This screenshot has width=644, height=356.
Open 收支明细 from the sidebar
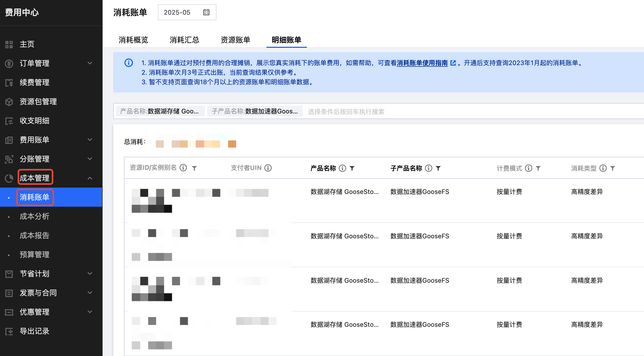(34, 121)
